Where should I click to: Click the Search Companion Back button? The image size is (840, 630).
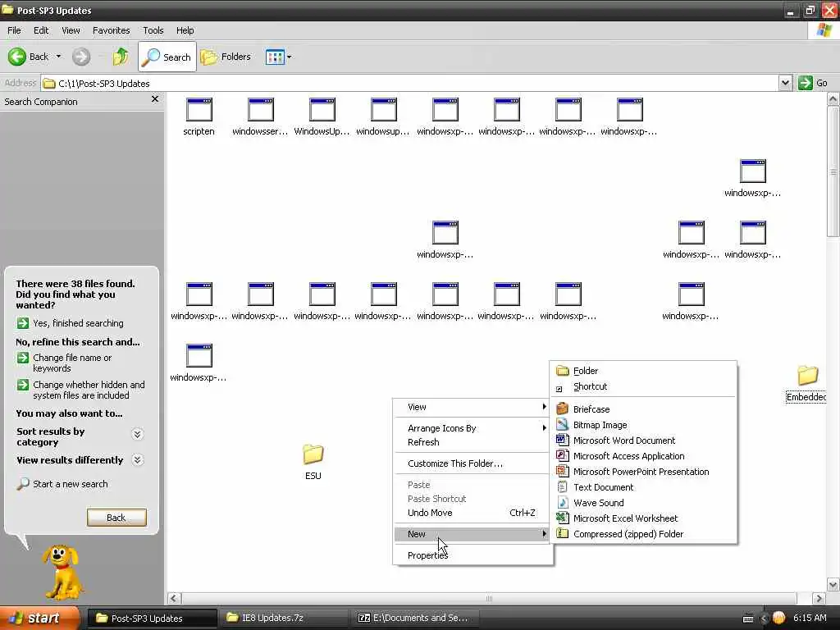click(116, 518)
